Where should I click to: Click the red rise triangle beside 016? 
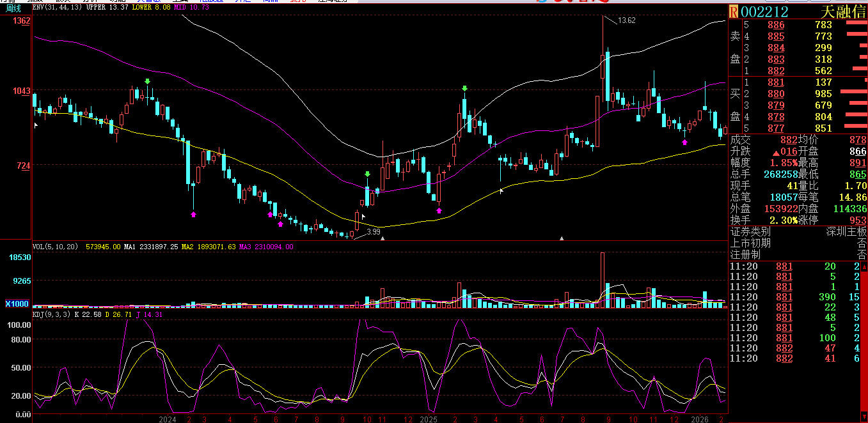[775, 152]
